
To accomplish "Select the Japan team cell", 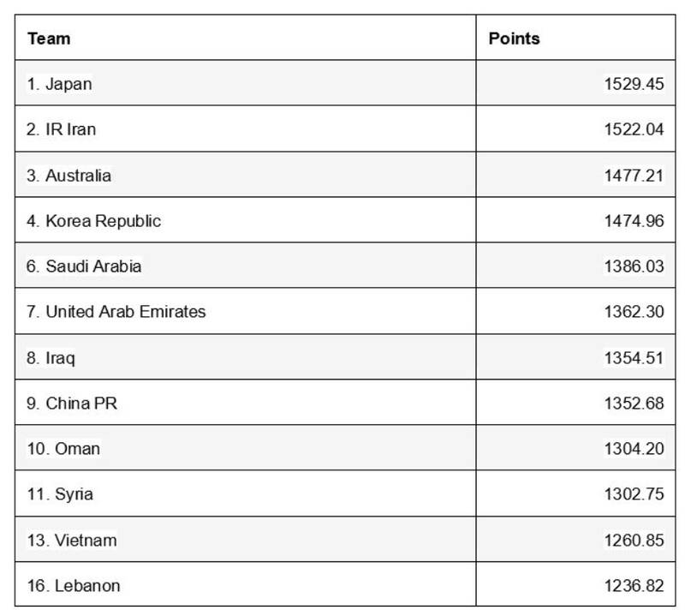I will (58, 84).
